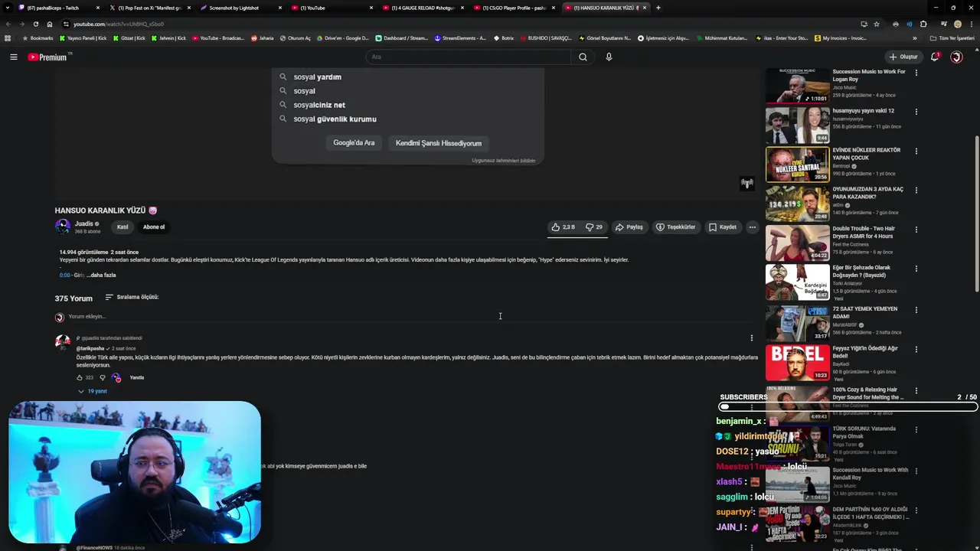Click the browser home button

pos(50,24)
